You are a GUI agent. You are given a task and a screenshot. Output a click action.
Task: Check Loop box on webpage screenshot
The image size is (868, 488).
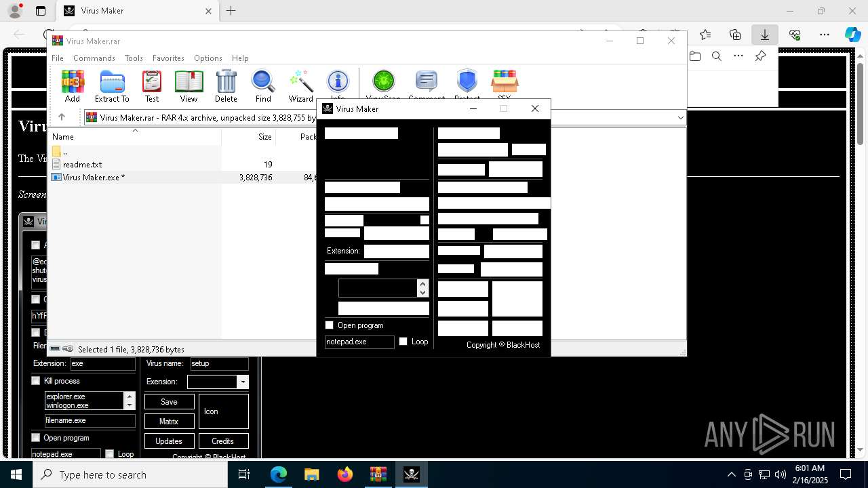[109, 454]
